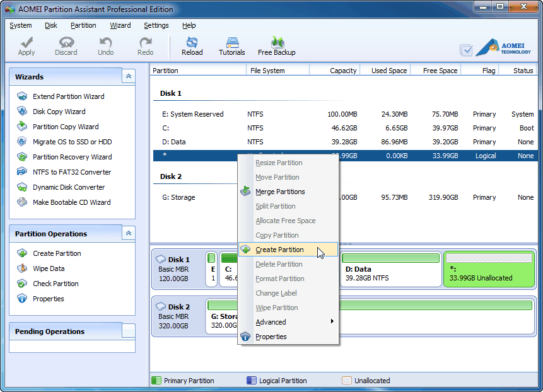Image resolution: width=543 pixels, height=392 pixels.
Task: Select the E: System Reserved row
Action: tap(346, 114)
